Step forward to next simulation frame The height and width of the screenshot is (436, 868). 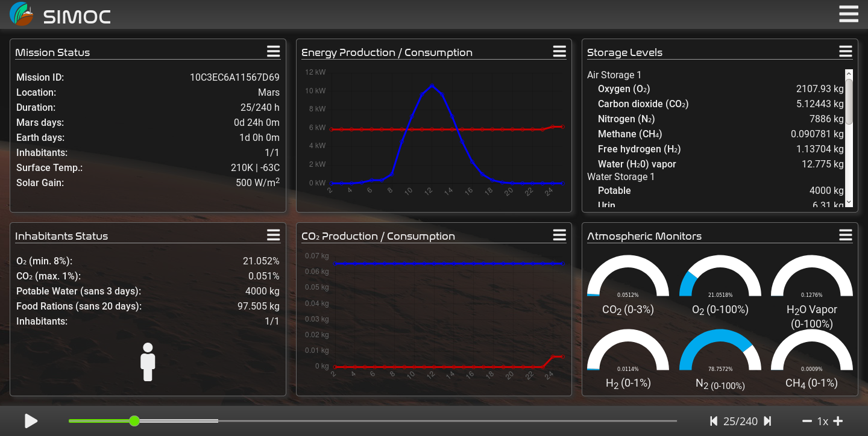point(767,421)
